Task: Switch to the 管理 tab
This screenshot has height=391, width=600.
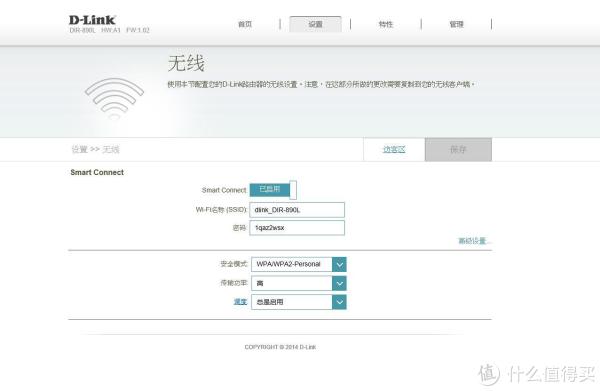Action: click(x=456, y=24)
